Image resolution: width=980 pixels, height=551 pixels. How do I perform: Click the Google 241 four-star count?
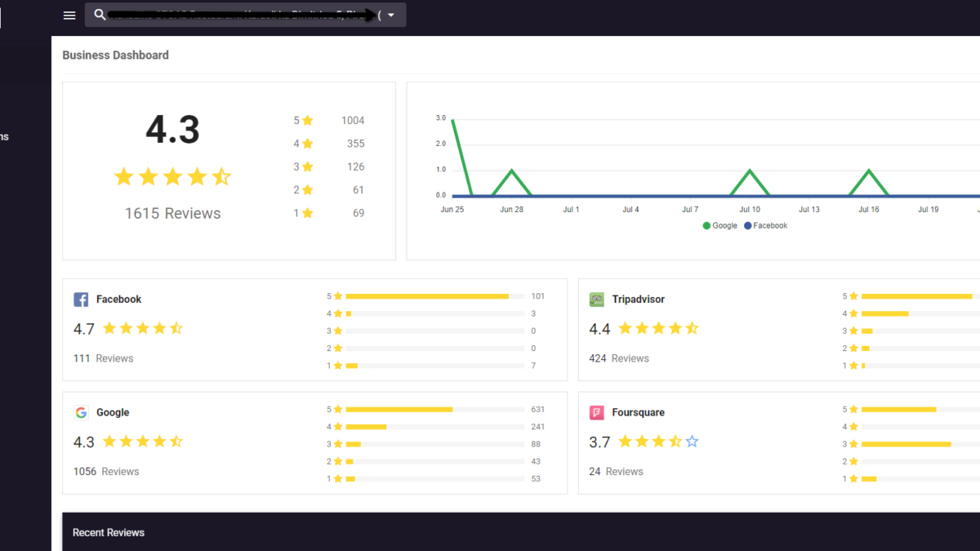(537, 427)
